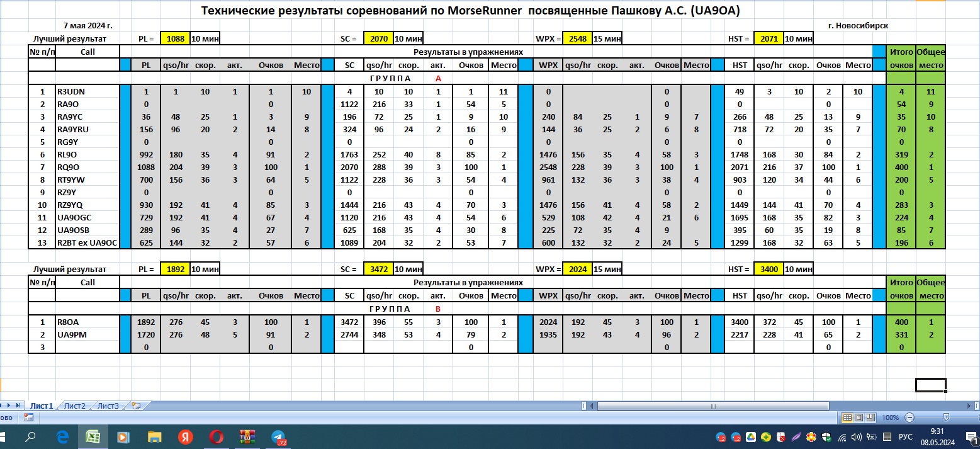This screenshot has width=980, height=449.
Task: Open Yandex browser from taskbar
Action: click(x=184, y=437)
